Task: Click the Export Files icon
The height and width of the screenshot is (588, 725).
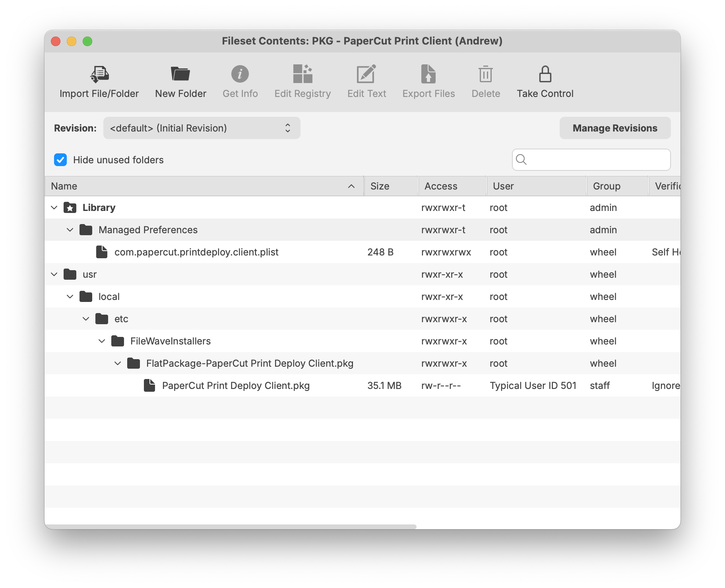Action: pyautogui.click(x=428, y=74)
